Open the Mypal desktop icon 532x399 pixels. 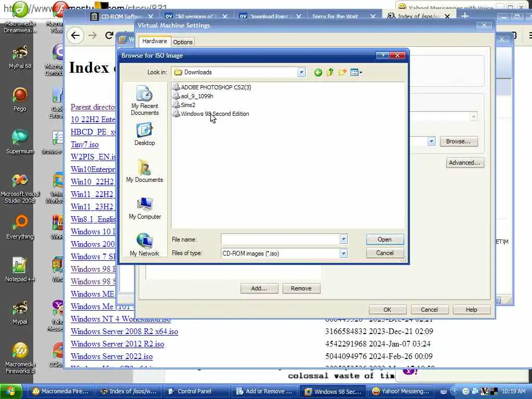pyautogui.click(x=20, y=312)
